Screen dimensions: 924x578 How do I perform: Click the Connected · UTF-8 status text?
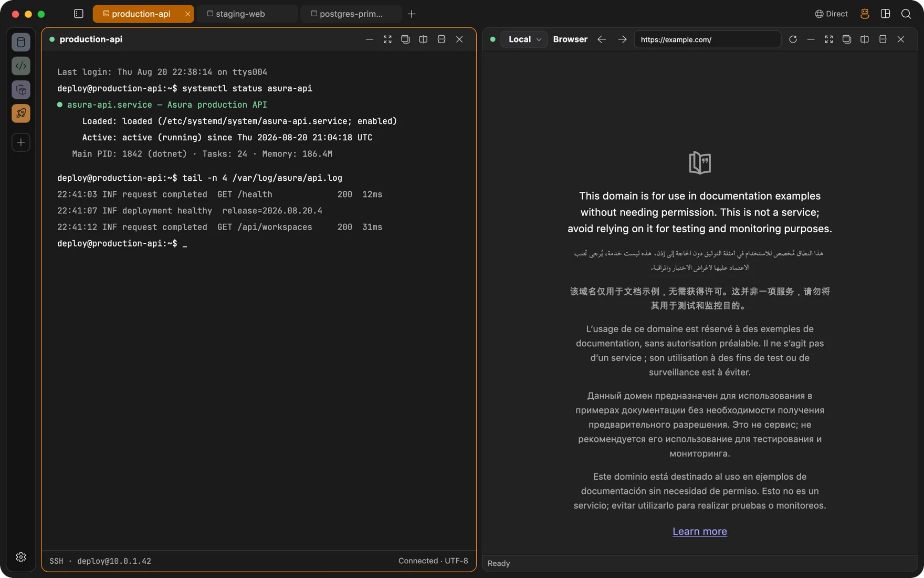(x=433, y=561)
